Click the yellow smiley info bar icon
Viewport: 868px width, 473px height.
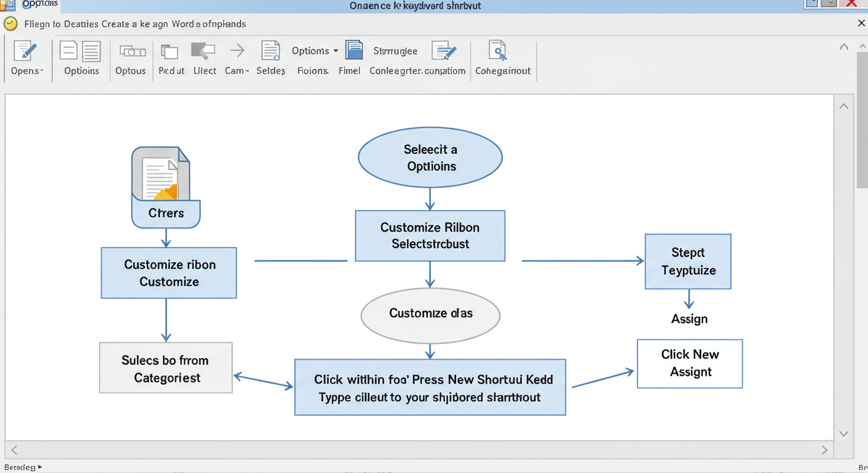click(x=10, y=23)
